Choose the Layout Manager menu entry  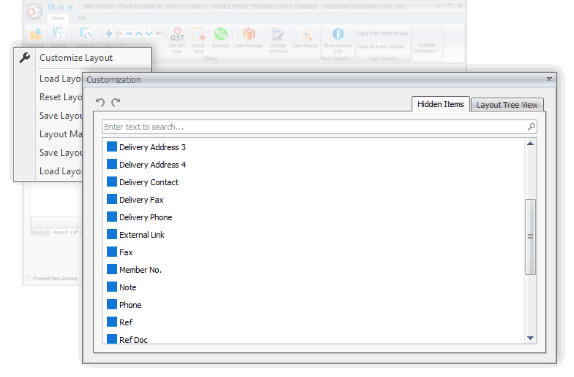61,134
